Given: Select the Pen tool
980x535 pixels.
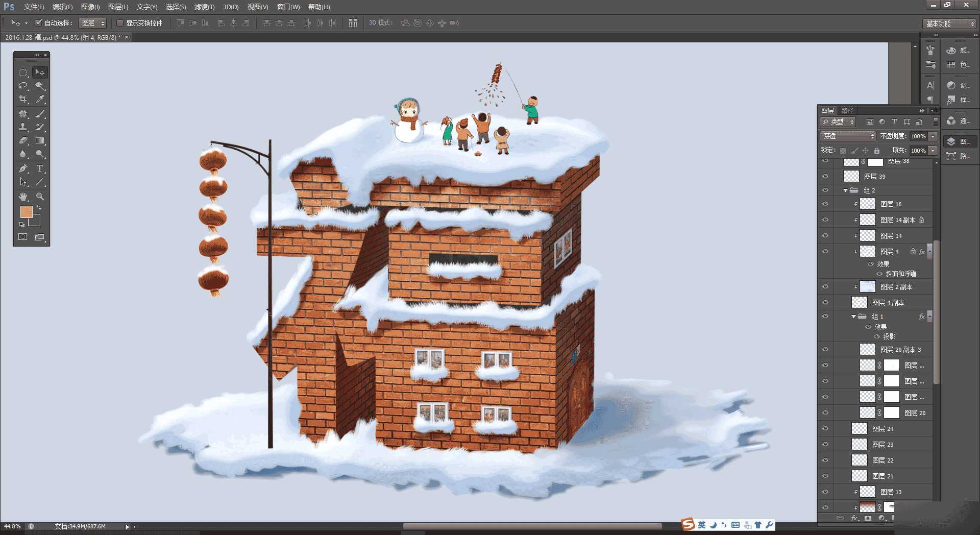Looking at the screenshot, I should click(23, 168).
